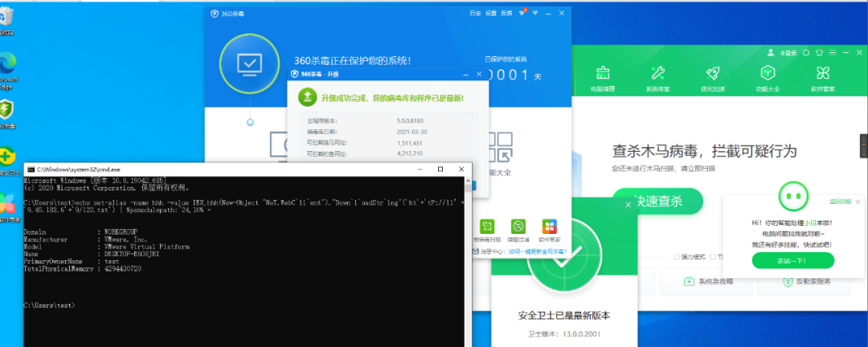Start 快速查杀 quick scan

tap(657, 200)
